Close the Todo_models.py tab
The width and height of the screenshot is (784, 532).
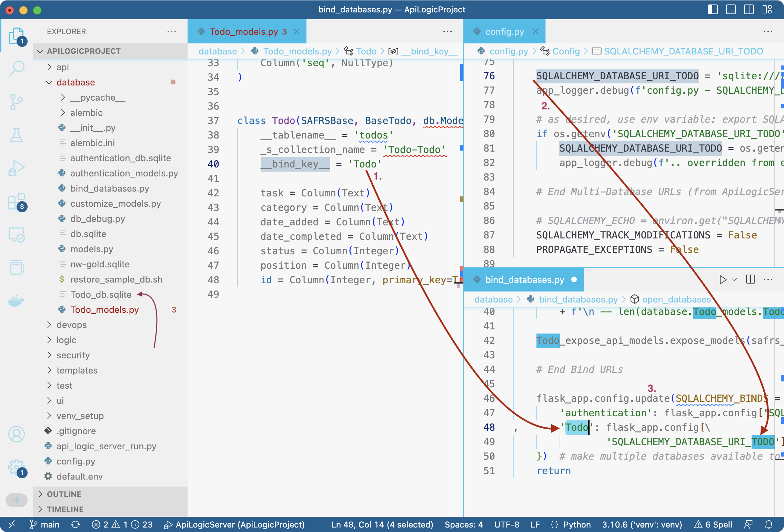[296, 31]
